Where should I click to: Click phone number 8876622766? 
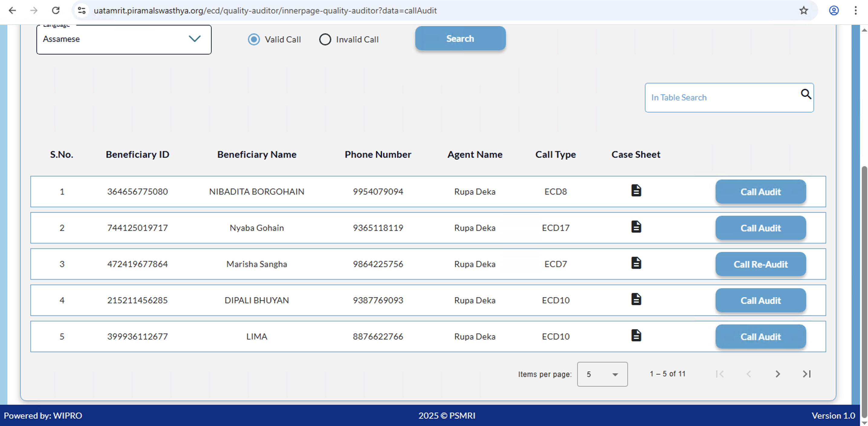378,337
